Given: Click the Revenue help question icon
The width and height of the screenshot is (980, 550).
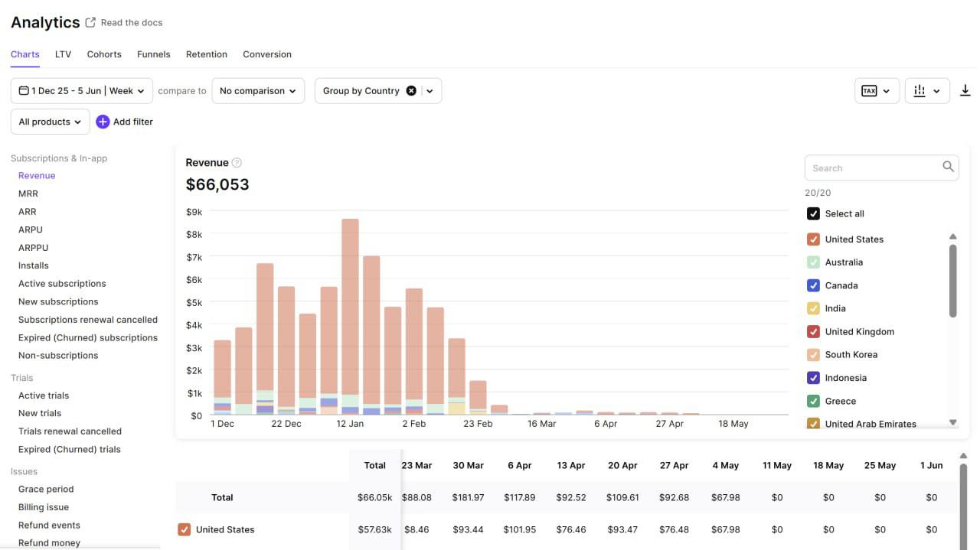Looking at the screenshot, I should 237,162.
